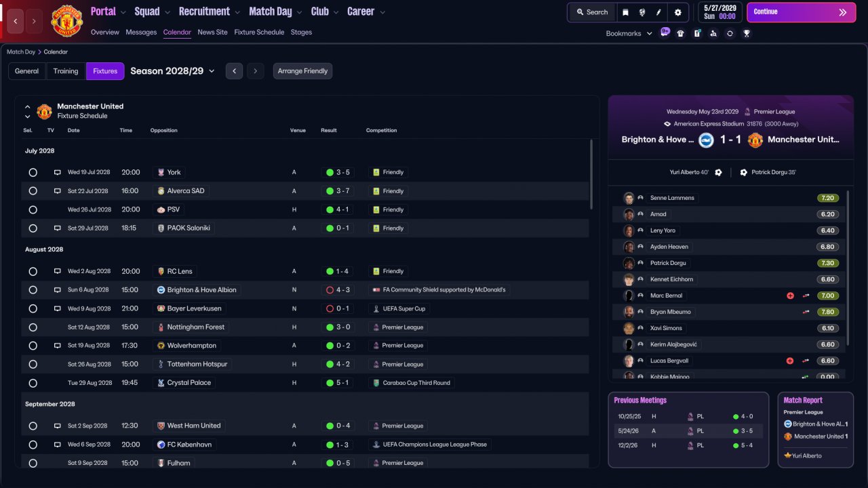
Task: Click the circular refresh icon in the bookmarks bar
Action: (730, 33)
